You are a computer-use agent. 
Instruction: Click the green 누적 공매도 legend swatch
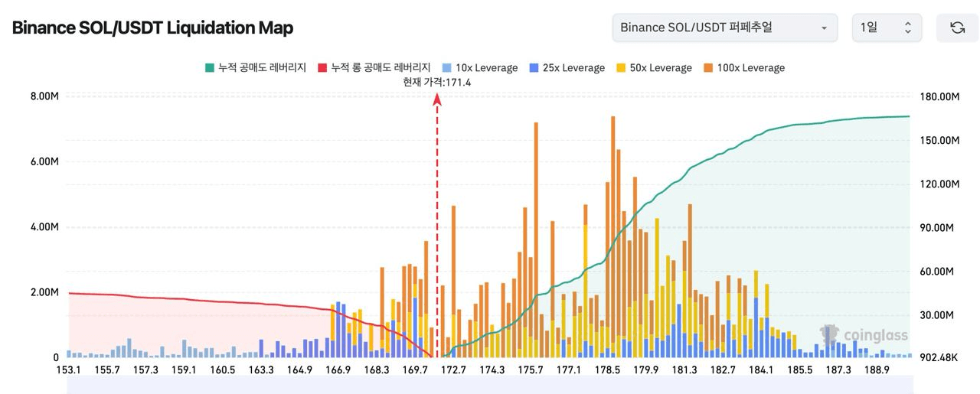[209, 67]
